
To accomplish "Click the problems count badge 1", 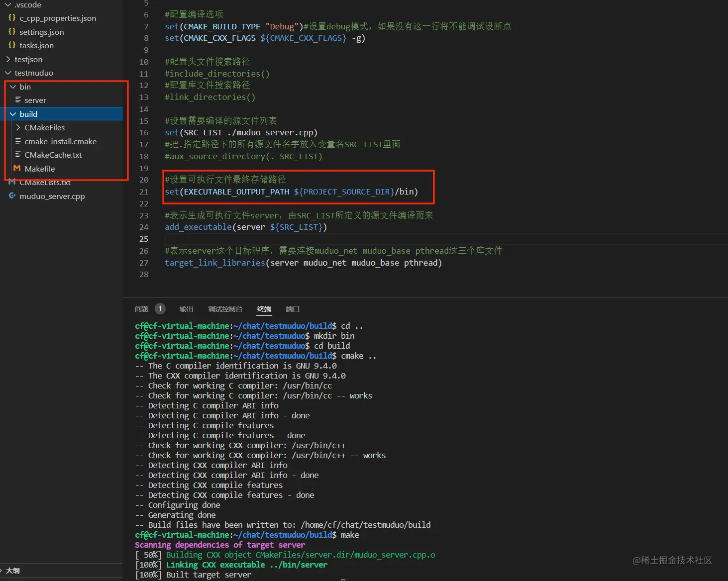I will pyautogui.click(x=160, y=309).
